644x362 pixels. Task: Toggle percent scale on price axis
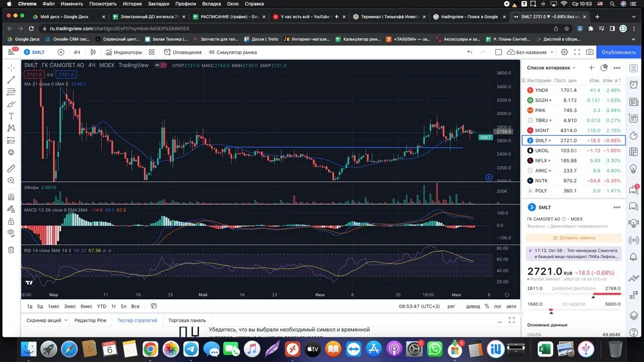pyautogui.click(x=487, y=306)
